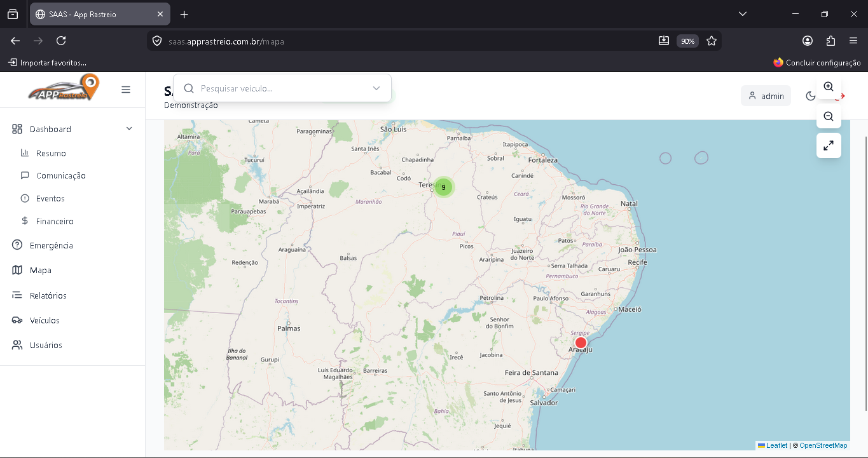868x458 pixels.
Task: Click the 90% zoom level indicator
Action: (687, 41)
